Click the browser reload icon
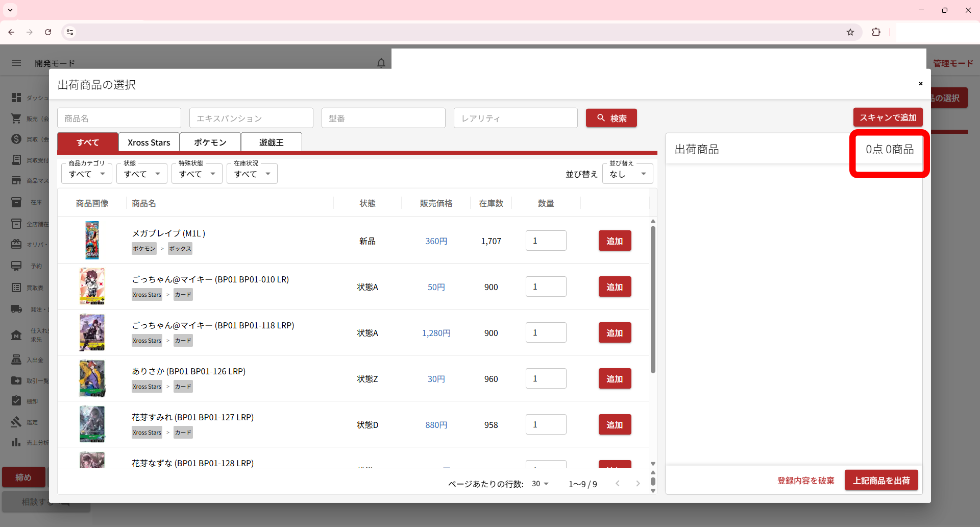The height and width of the screenshot is (527, 980). 48,32
